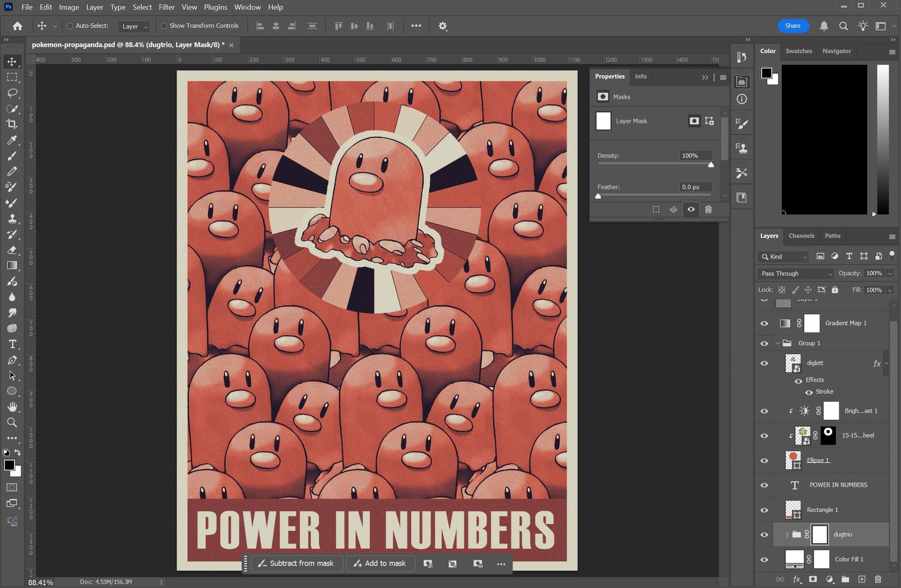This screenshot has width=901, height=588.
Task: Select the Zoom tool
Action: pyautogui.click(x=12, y=422)
